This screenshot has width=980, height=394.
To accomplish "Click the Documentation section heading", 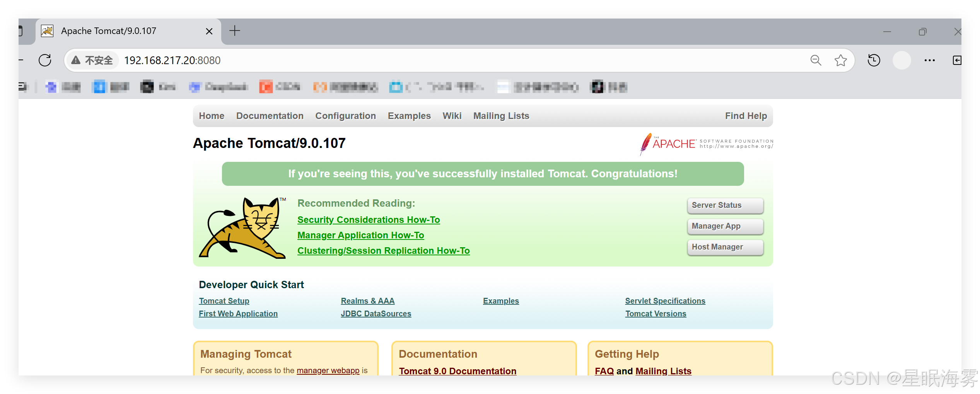I will point(438,354).
